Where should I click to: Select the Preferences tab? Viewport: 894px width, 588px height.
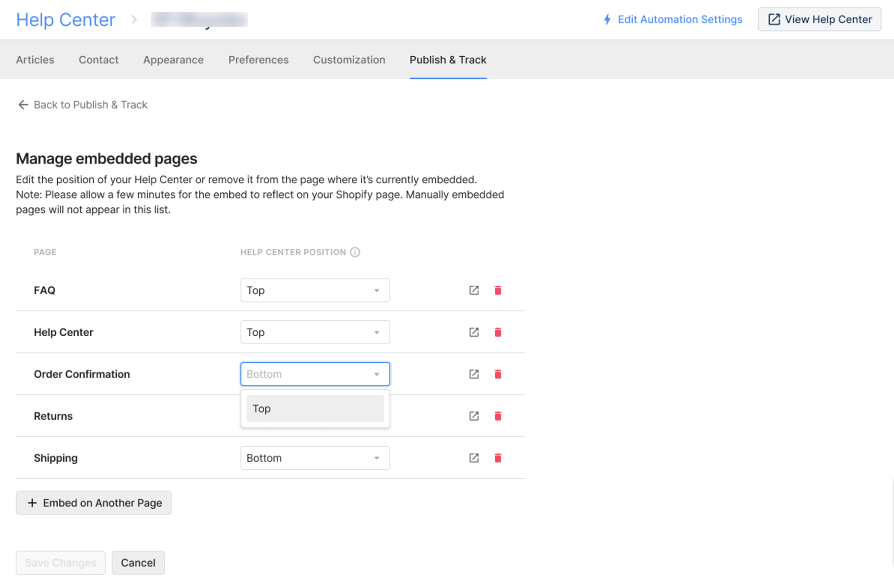(258, 60)
